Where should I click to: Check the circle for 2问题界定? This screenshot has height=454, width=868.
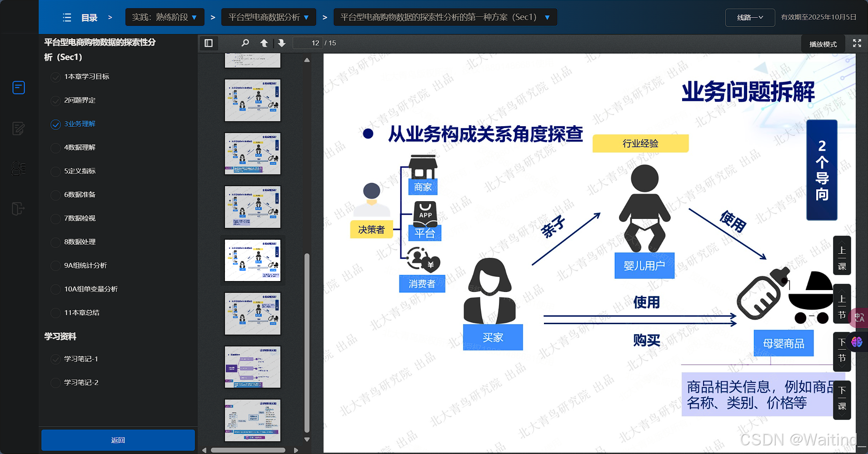coord(55,100)
